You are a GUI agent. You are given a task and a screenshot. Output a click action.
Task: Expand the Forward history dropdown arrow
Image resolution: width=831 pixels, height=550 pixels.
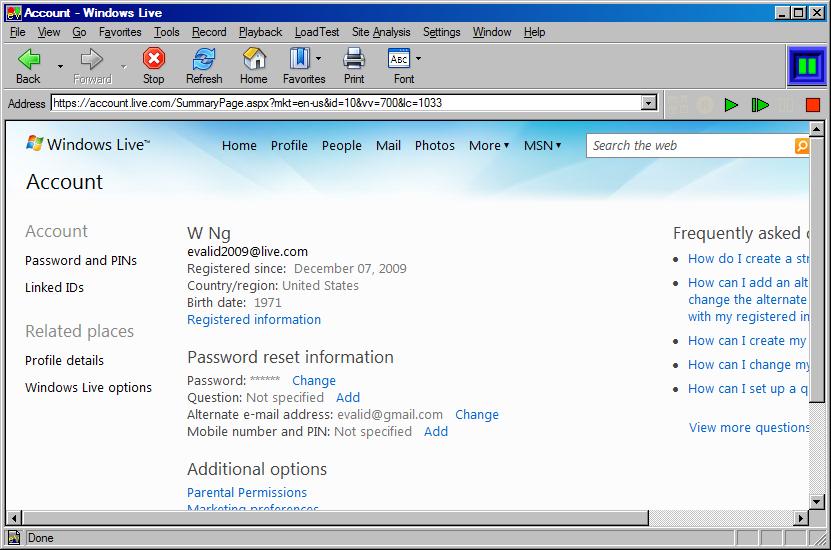click(123, 66)
